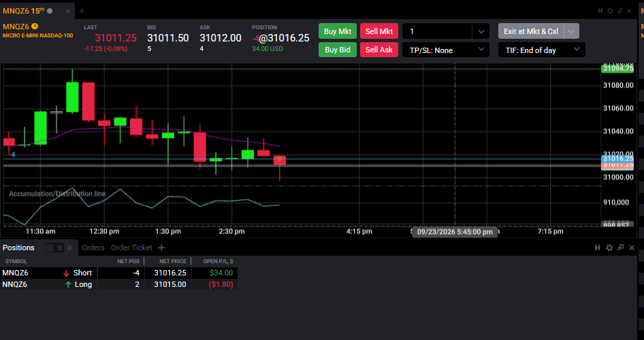
Task: Open the TIF: End of day dropdown
Action: coord(542,50)
